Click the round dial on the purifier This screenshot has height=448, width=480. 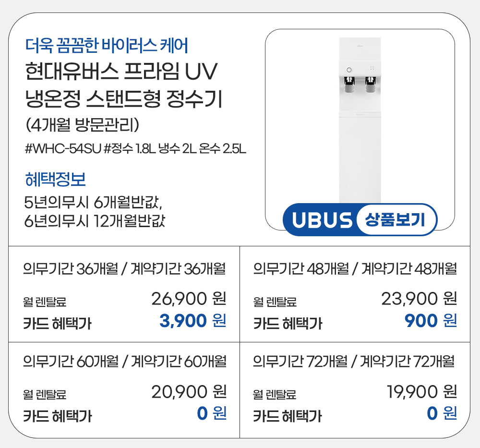[x=349, y=69]
